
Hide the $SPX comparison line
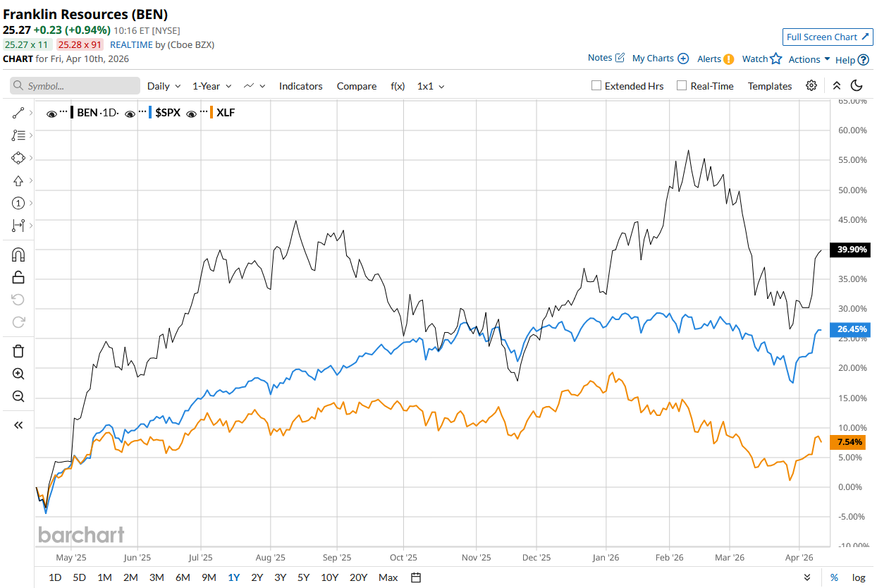[130, 113]
